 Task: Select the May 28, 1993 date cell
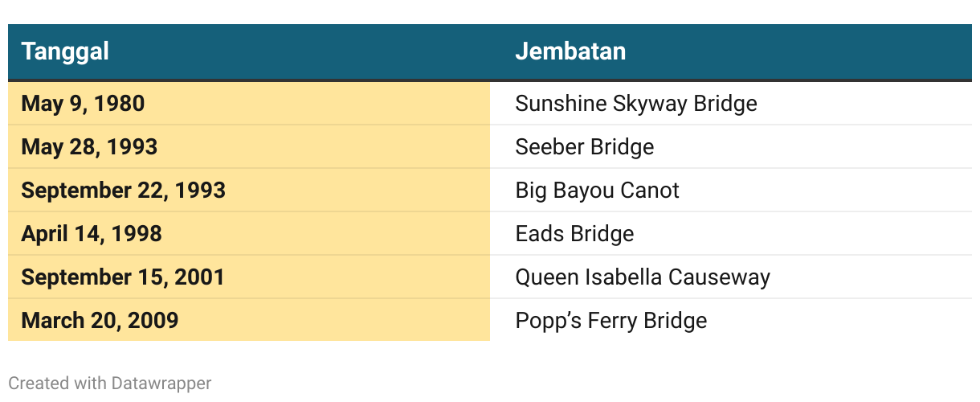click(x=249, y=147)
